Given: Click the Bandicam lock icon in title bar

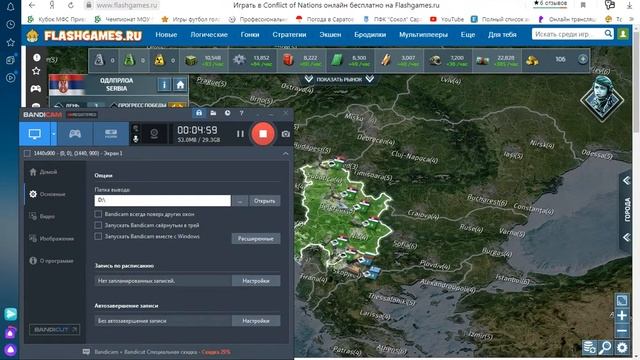Looking at the screenshot, I should click(199, 113).
